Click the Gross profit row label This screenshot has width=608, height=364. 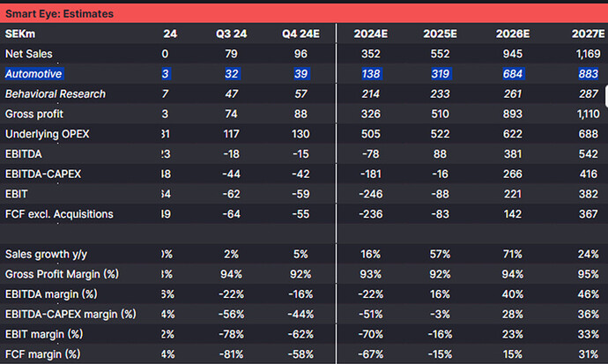pyautogui.click(x=34, y=114)
